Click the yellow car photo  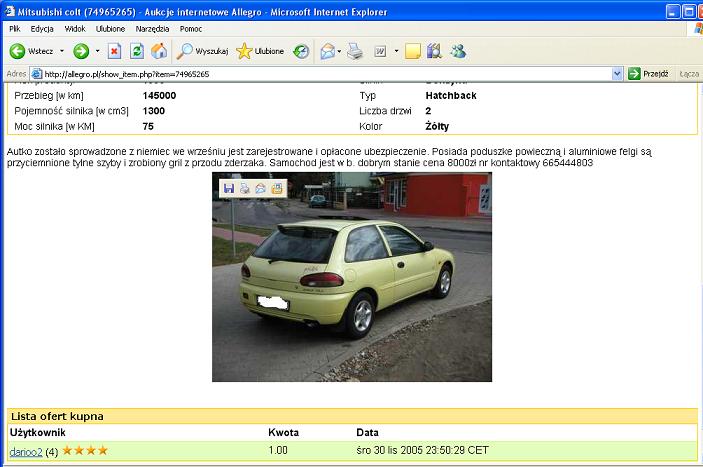click(x=352, y=277)
